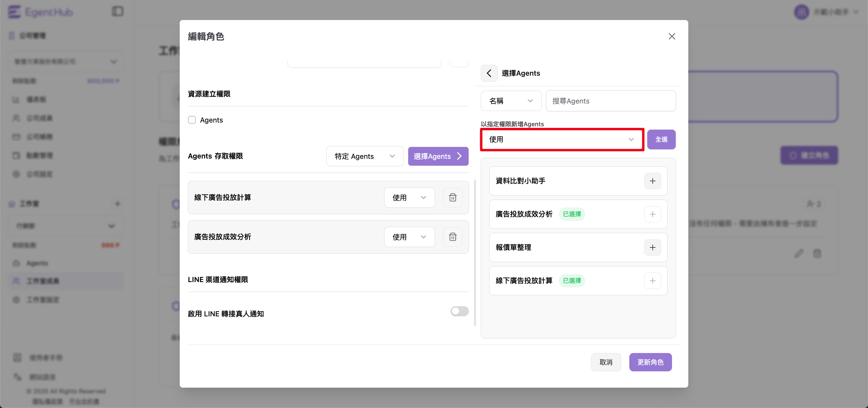The height and width of the screenshot is (408, 868).
Task: Toggle 啟用 LINE 轉接真人通知 switch
Action: click(x=459, y=311)
